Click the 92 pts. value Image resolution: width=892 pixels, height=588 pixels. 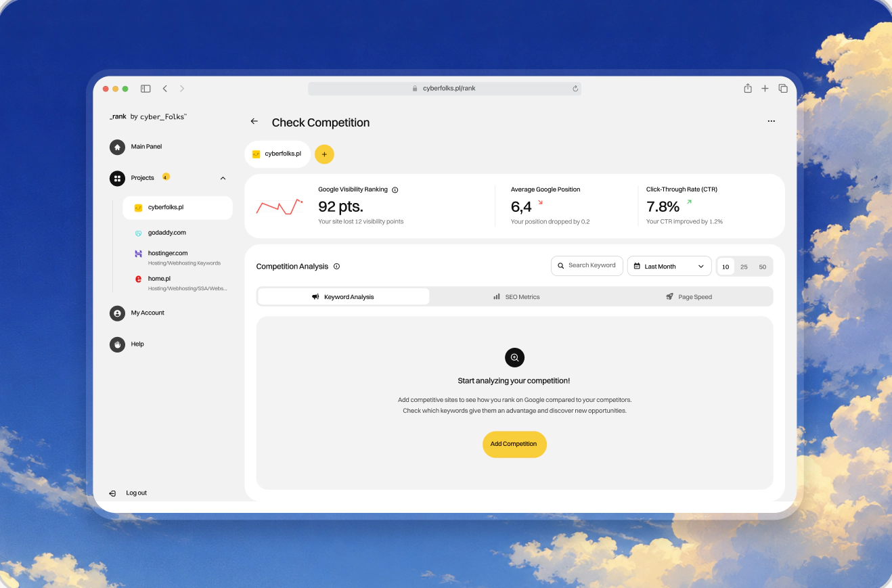coord(340,206)
